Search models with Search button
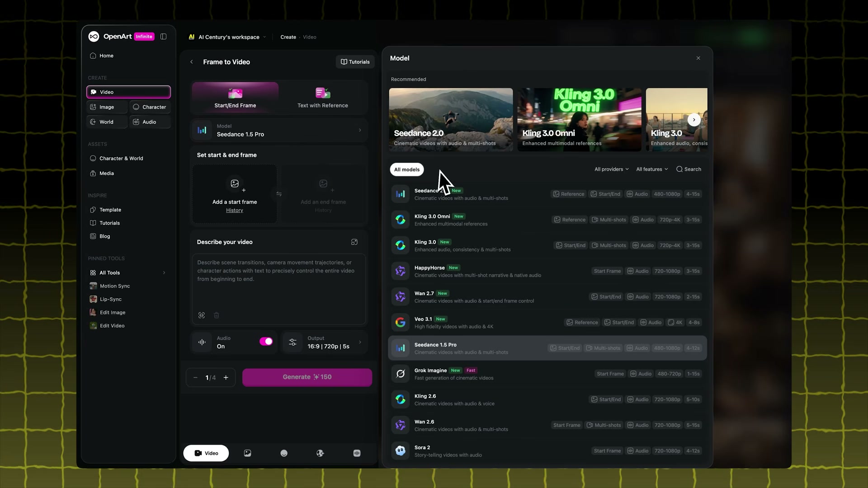868x488 pixels. pos(689,169)
